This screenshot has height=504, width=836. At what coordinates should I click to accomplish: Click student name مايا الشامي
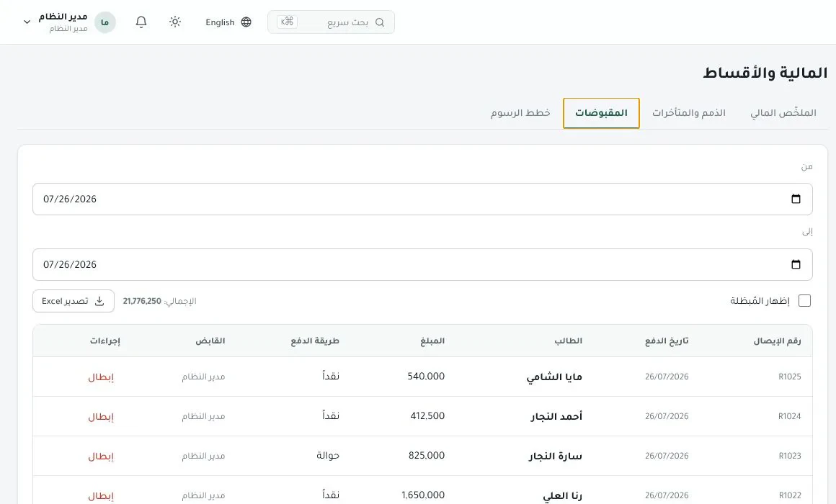click(554, 377)
